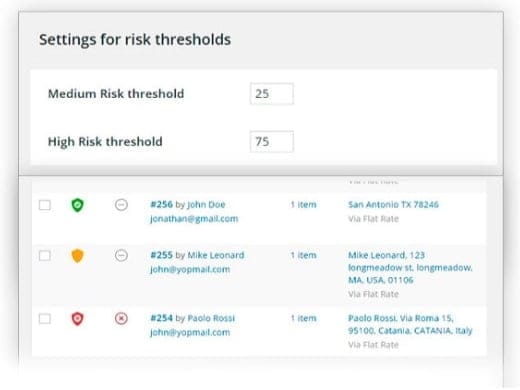Click the orange medium-risk shield icon

(77, 256)
